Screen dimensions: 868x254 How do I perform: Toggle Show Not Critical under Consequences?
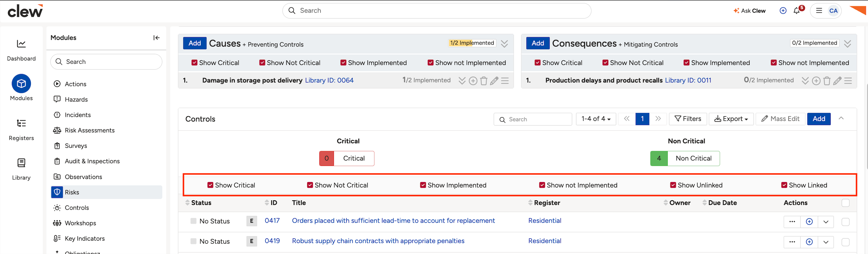(605, 63)
